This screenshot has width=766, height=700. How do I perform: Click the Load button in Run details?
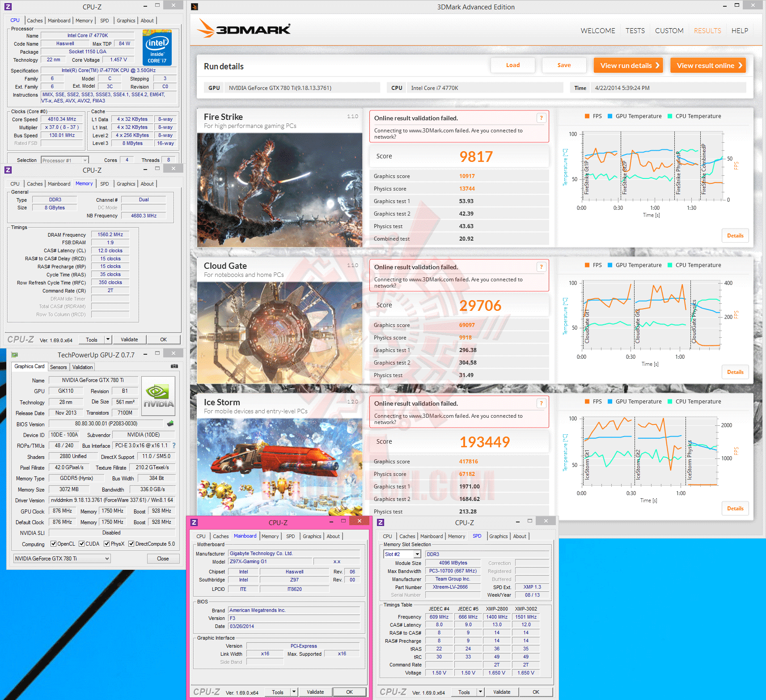(x=513, y=65)
